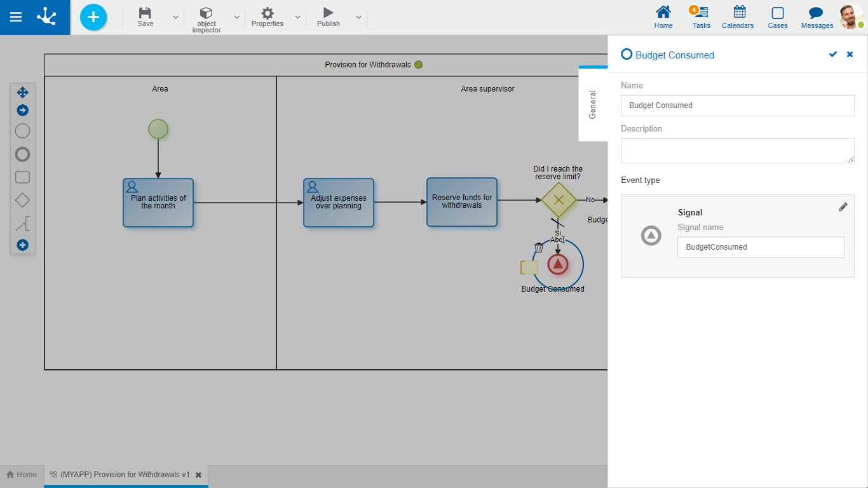Delete the element using the trash icon
This screenshot has height=488, width=868.
pos(539,248)
